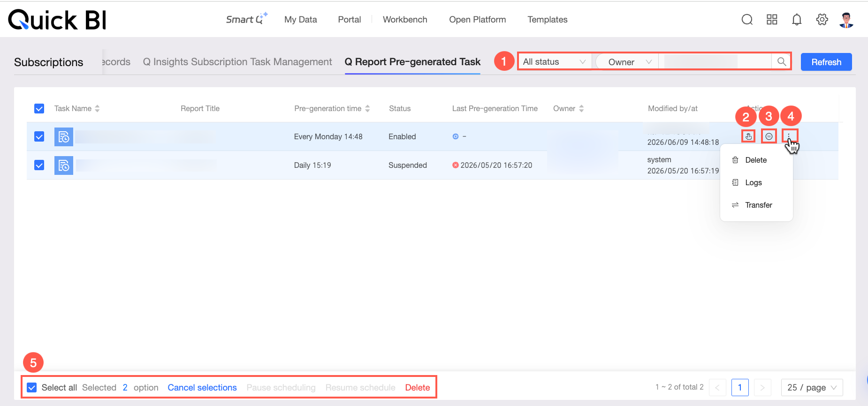This screenshot has height=406, width=868.
Task: Go to page 1
Action: click(740, 387)
